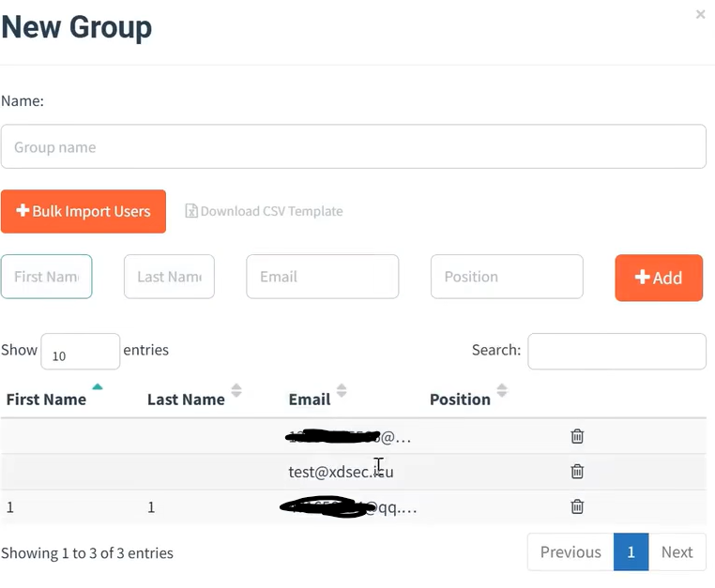Viewport: 715px width, 588px height.
Task: Select the Position input field
Action: tap(507, 277)
